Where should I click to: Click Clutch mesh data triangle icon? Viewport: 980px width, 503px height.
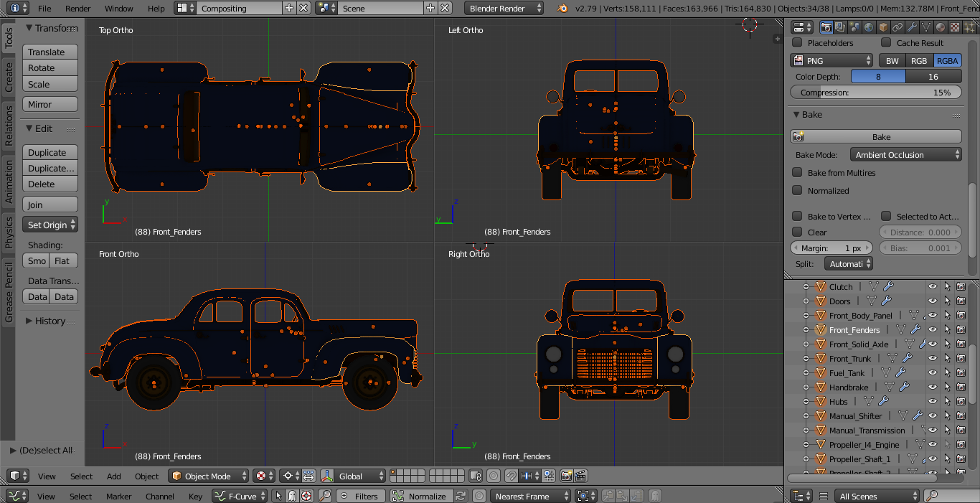(x=873, y=287)
